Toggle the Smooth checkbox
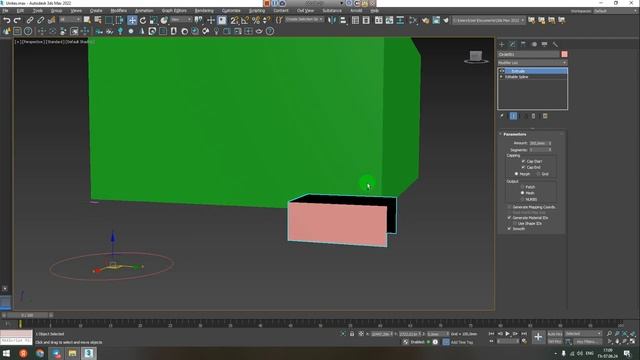640x360 pixels. [509, 229]
